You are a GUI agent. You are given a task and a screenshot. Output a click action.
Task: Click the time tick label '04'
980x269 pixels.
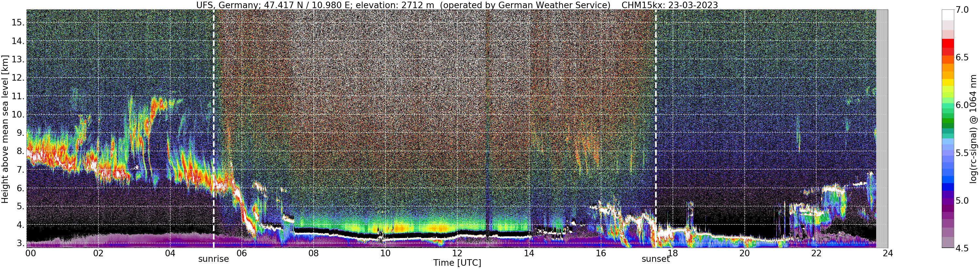[170, 253]
